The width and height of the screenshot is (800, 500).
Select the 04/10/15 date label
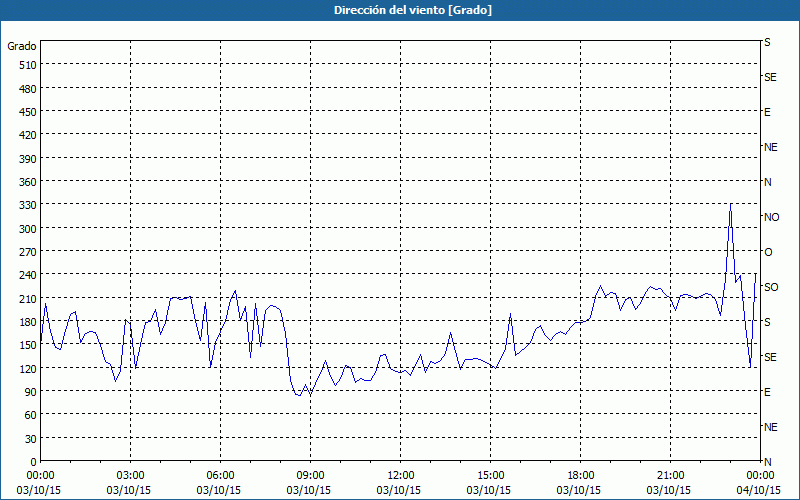[x=759, y=490]
